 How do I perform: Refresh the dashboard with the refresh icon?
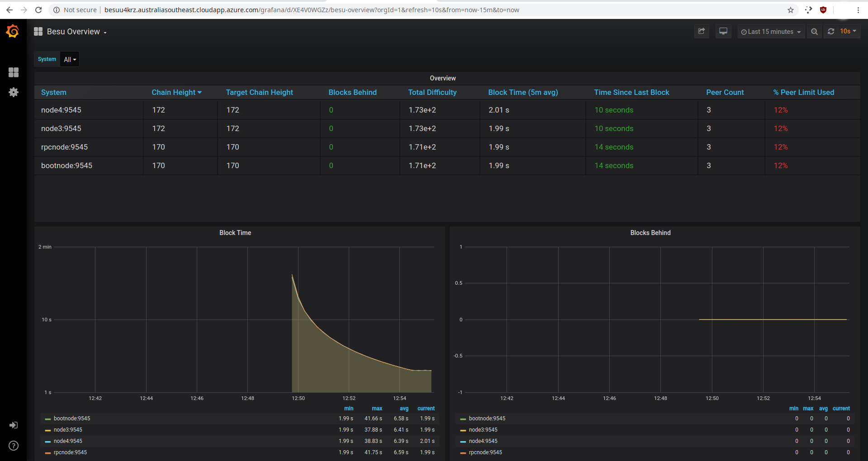pyautogui.click(x=831, y=31)
